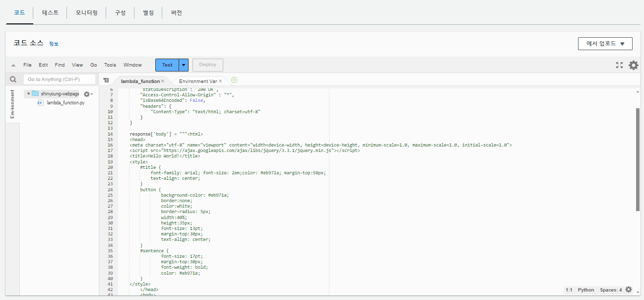644x300 pixels.
Task: Open the File menu
Action: click(x=27, y=65)
